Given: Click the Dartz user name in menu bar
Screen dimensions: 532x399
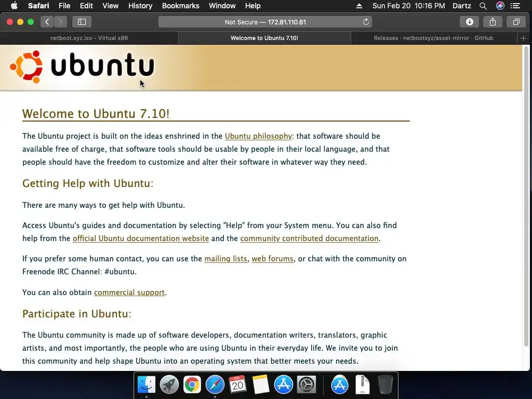Looking at the screenshot, I should [x=462, y=6].
